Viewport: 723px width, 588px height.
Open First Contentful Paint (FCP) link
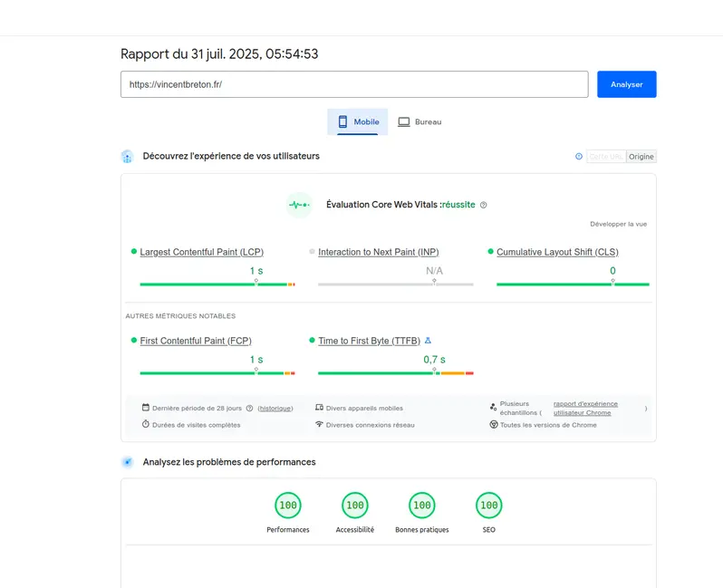tap(196, 341)
